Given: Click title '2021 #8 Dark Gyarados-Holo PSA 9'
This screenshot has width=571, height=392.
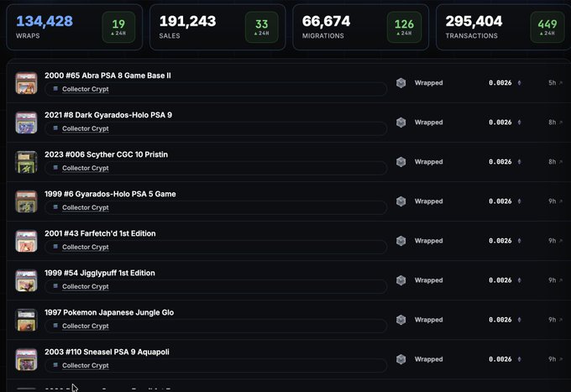Looking at the screenshot, I should (x=108, y=115).
